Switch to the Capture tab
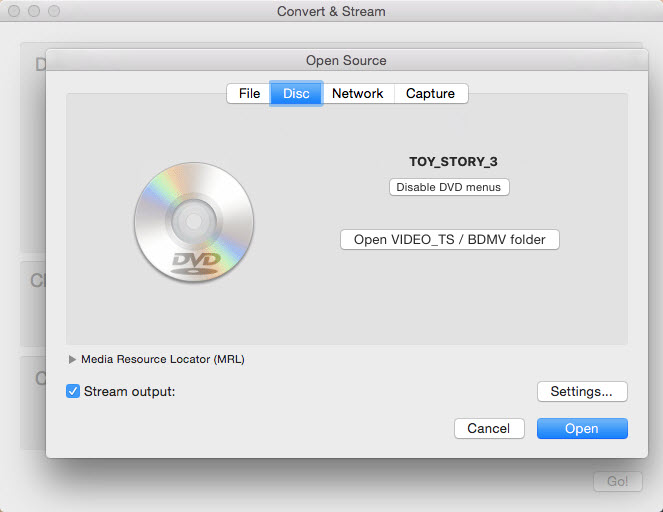The image size is (663, 512). click(430, 93)
